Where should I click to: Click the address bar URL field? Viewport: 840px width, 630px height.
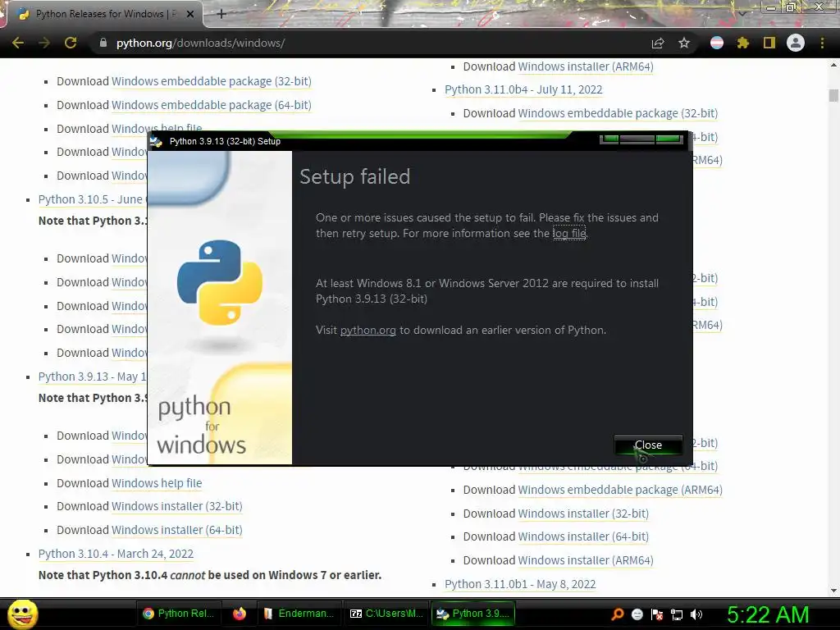[370, 43]
